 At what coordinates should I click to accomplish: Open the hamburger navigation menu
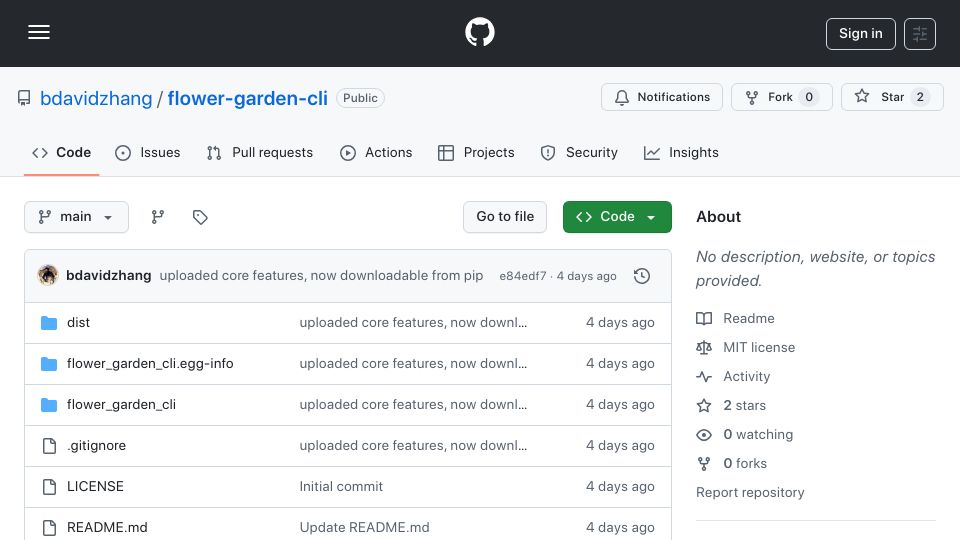tap(39, 32)
